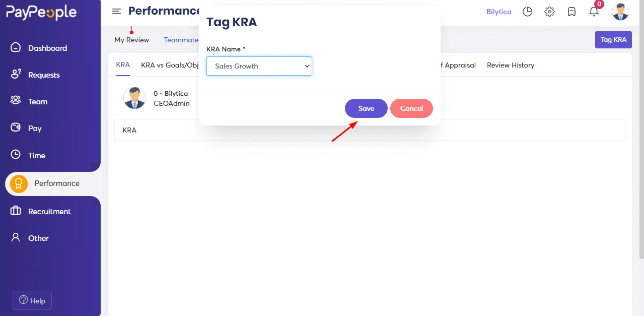Open the KRA Name dropdown
The image size is (644, 316).
(259, 66)
